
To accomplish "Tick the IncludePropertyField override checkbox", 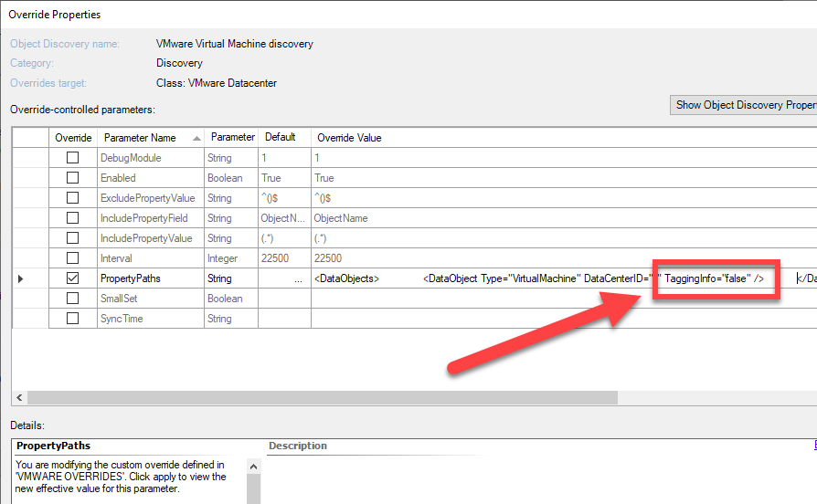I will 72,218.
